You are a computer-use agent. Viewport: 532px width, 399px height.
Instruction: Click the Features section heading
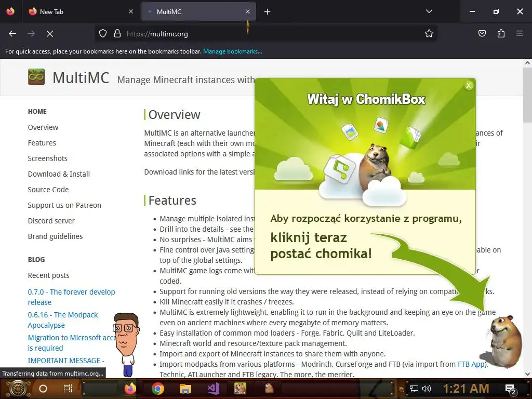(172, 200)
